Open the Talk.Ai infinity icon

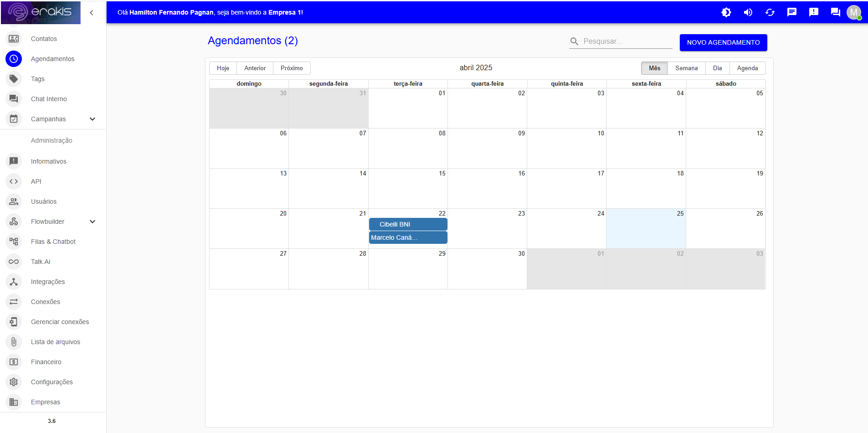click(x=14, y=262)
